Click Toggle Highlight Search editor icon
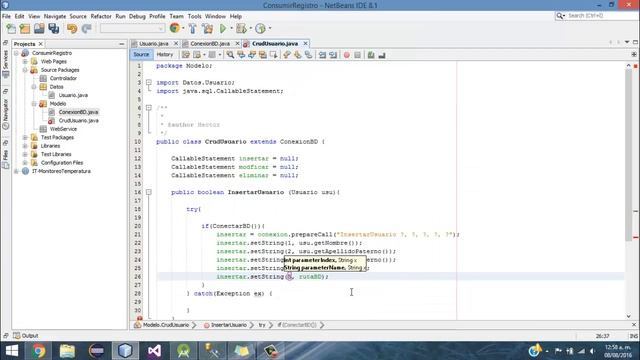Screen dimensions: 640x360 tap(262, 55)
